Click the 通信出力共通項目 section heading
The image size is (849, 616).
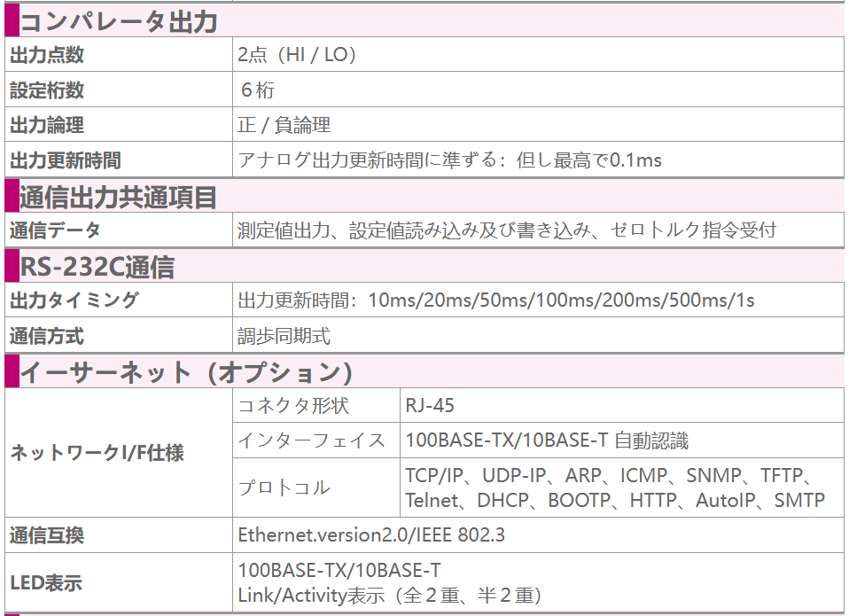pos(119,197)
